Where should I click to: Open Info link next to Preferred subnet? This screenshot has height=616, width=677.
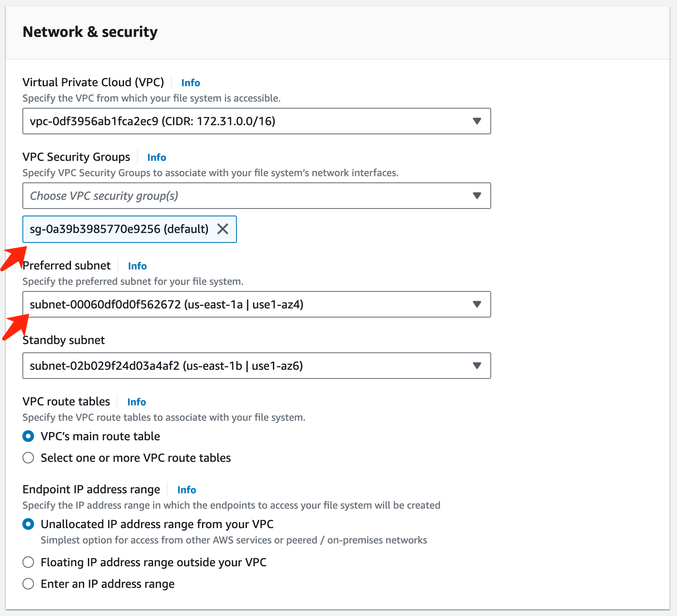(137, 266)
